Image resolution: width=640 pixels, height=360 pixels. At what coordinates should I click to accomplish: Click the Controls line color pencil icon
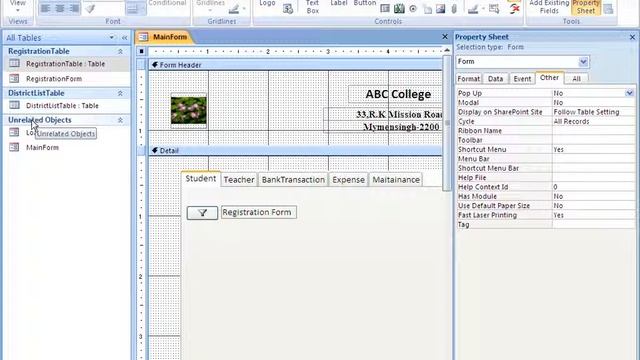[x=473, y=8]
